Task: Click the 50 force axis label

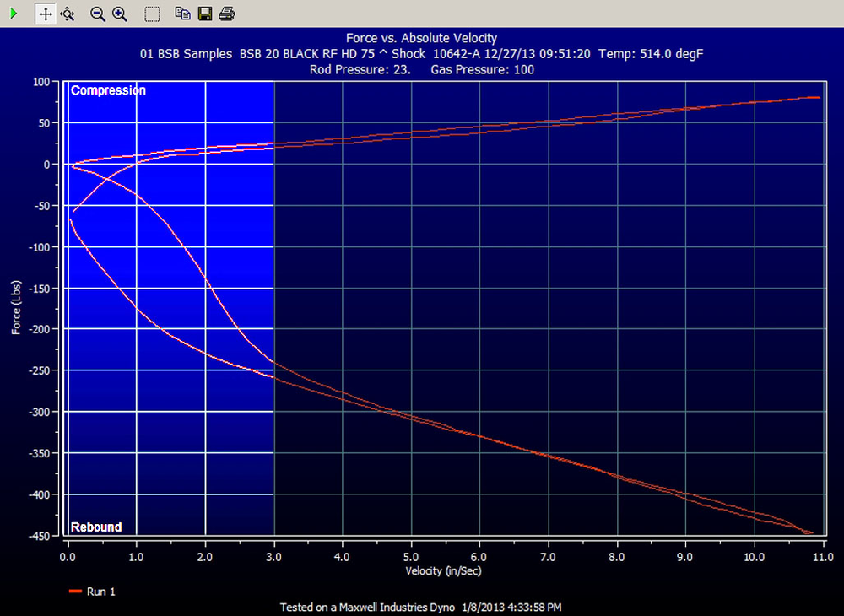Action: pos(44,123)
